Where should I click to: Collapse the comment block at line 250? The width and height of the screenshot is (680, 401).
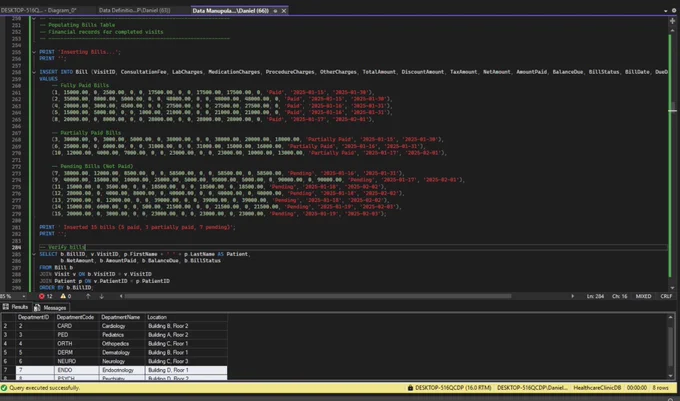point(34,19)
